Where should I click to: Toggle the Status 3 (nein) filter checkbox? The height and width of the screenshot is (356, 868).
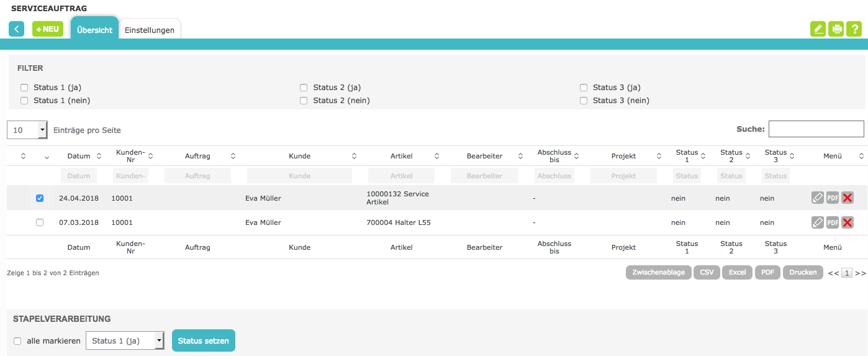[584, 101]
